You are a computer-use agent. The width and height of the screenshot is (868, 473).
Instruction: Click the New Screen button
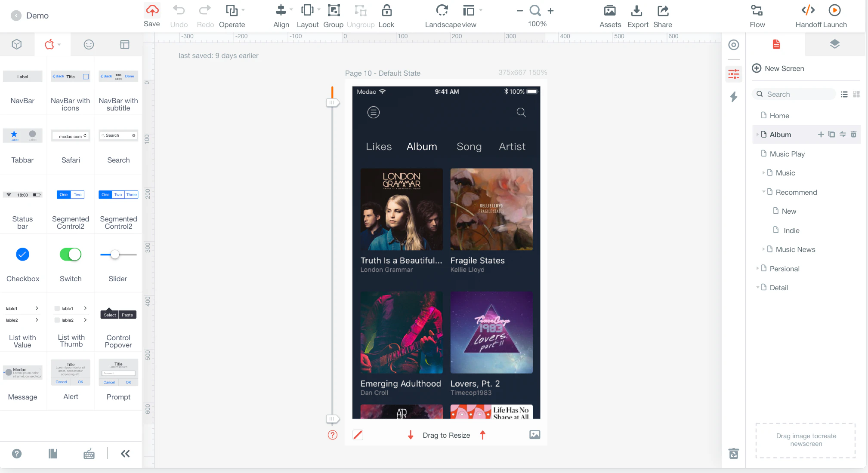(x=778, y=68)
